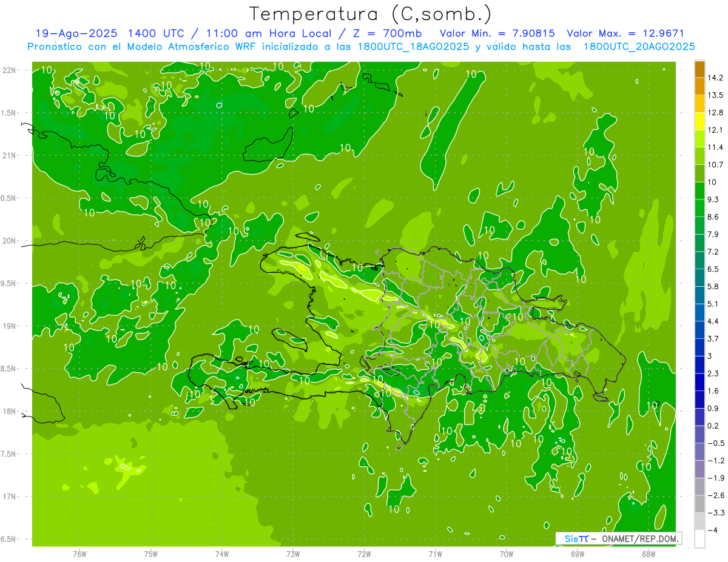Click colorbar label "4.4"
728x562 pixels.
pos(713,321)
